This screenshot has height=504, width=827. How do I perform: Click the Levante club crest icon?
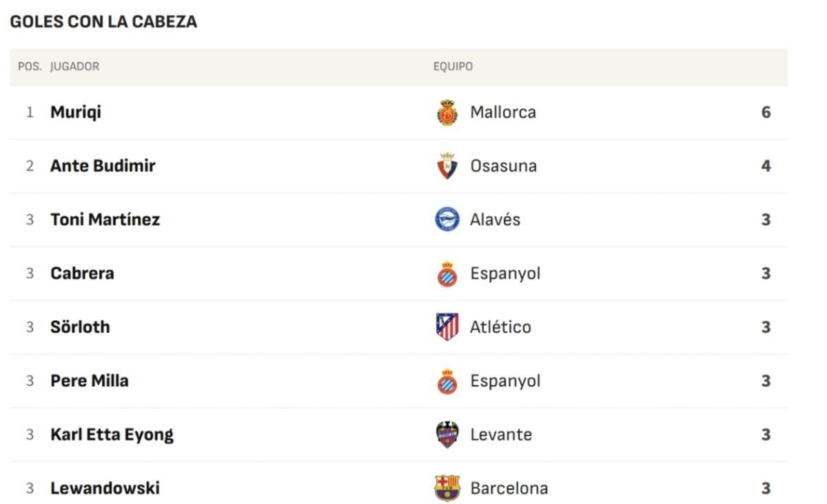[x=447, y=434]
